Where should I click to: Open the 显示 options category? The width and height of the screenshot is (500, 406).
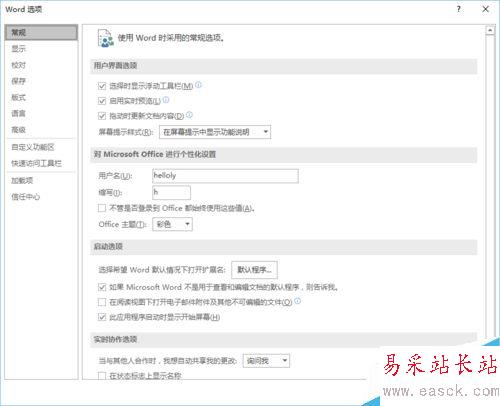(x=19, y=49)
